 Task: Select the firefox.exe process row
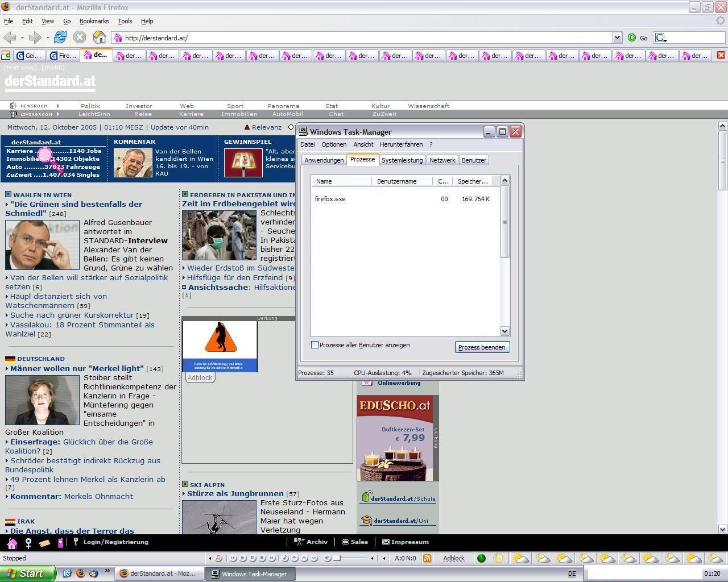click(406, 199)
